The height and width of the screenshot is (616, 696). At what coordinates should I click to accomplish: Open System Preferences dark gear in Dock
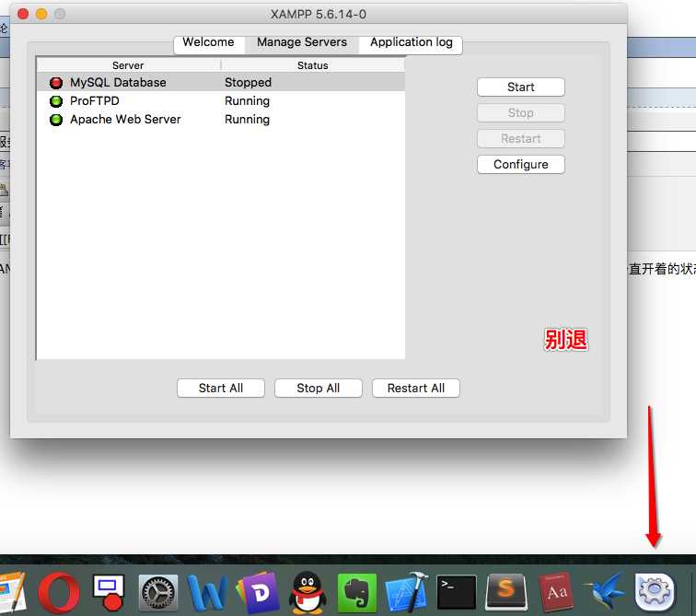click(158, 593)
